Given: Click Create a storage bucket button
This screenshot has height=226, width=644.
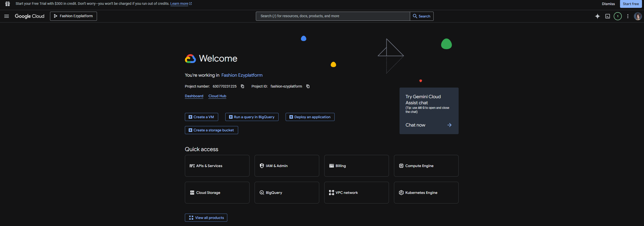Looking at the screenshot, I should pyautogui.click(x=211, y=130).
